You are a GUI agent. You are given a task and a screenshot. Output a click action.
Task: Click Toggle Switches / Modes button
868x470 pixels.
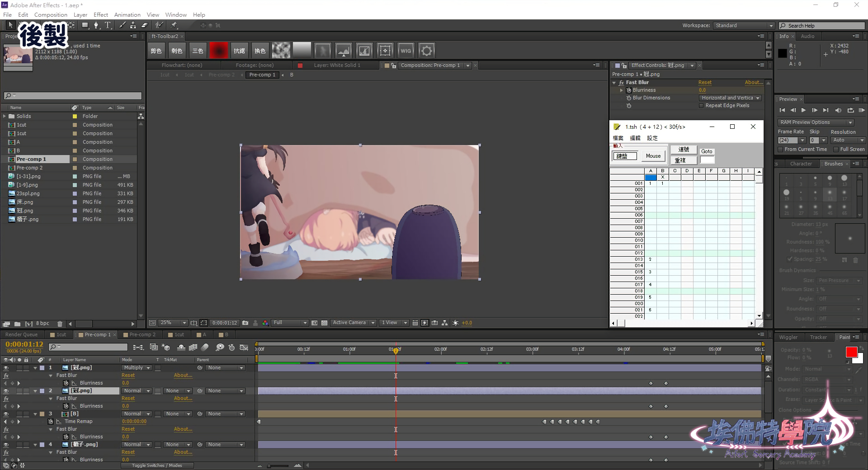click(157, 465)
